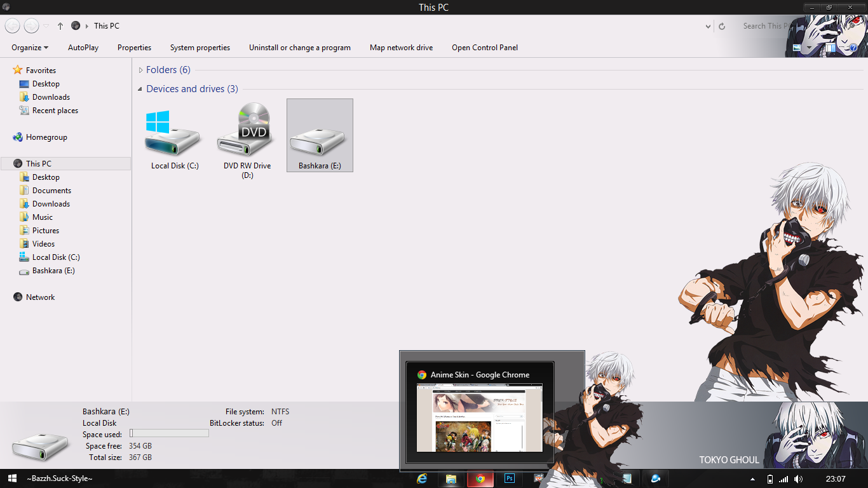Screen dimensions: 868x488
Task: Refresh the This PC view
Action: [722, 26]
